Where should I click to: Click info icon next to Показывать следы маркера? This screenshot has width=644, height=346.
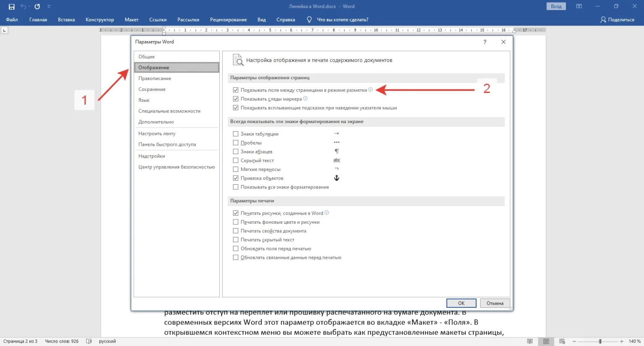[x=305, y=98]
